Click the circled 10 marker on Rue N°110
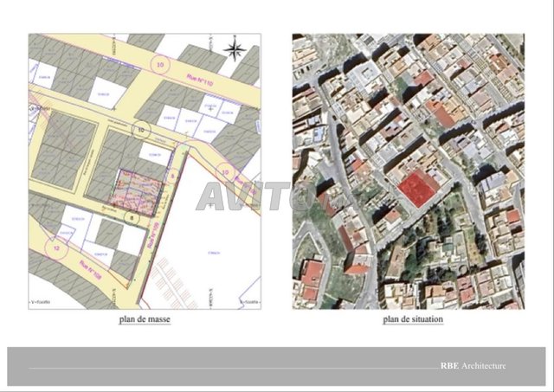554x392 pixels. (x=159, y=65)
